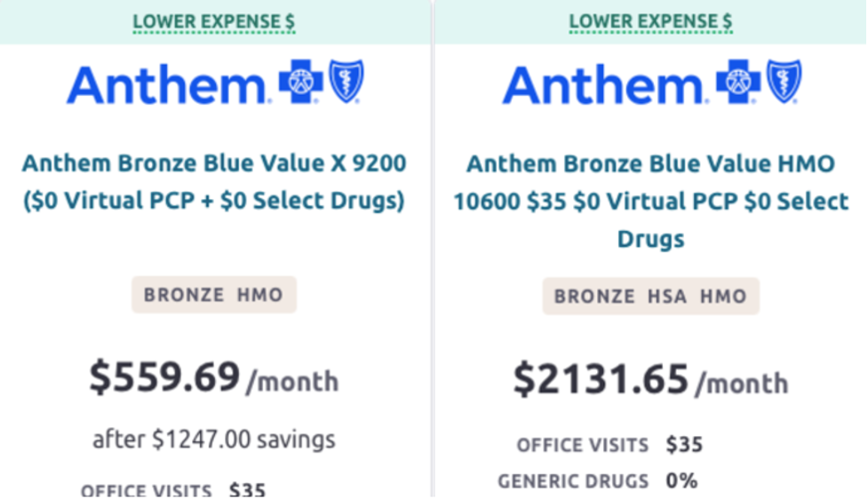Click the BRONZE HSA HMO badge

[650, 296]
